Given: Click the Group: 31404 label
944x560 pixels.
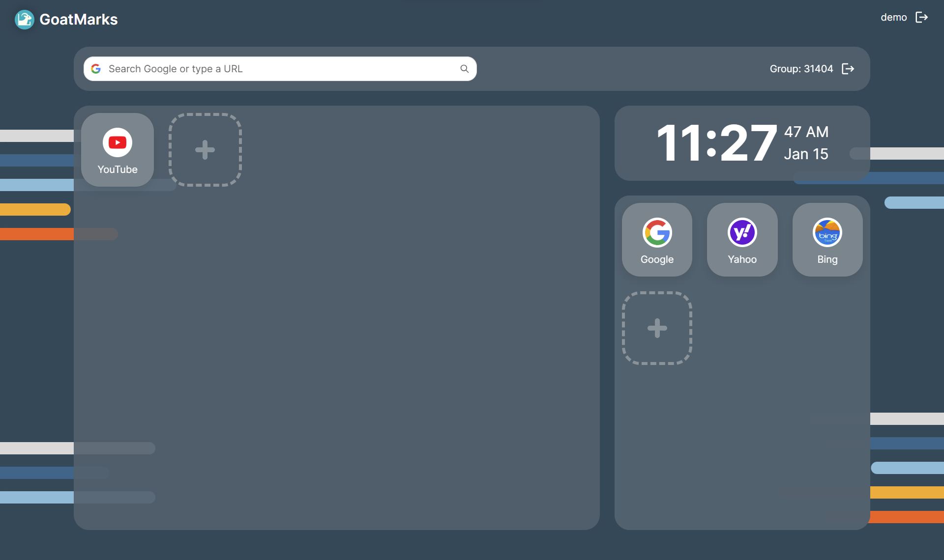Looking at the screenshot, I should [801, 69].
